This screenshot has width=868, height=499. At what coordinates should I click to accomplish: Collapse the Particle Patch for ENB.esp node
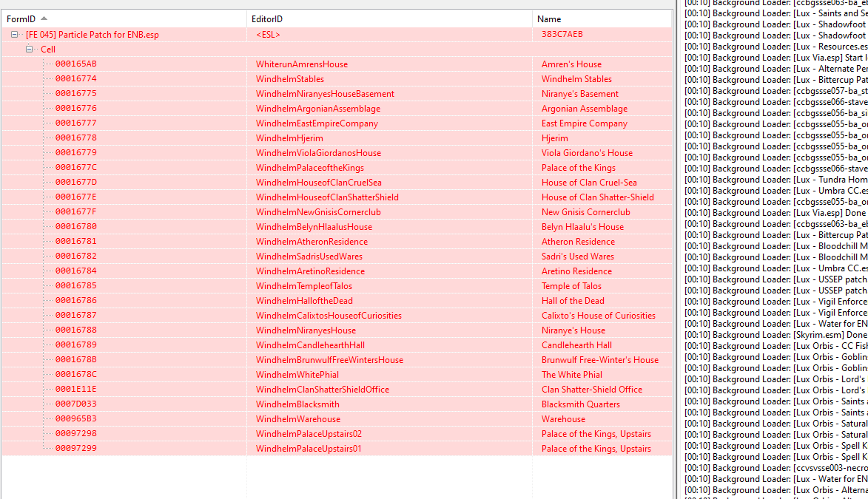coord(14,34)
